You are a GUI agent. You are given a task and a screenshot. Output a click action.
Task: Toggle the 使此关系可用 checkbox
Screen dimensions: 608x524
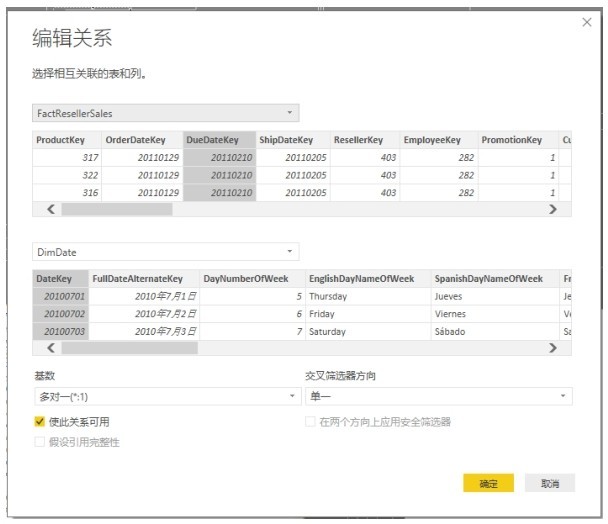(x=40, y=422)
